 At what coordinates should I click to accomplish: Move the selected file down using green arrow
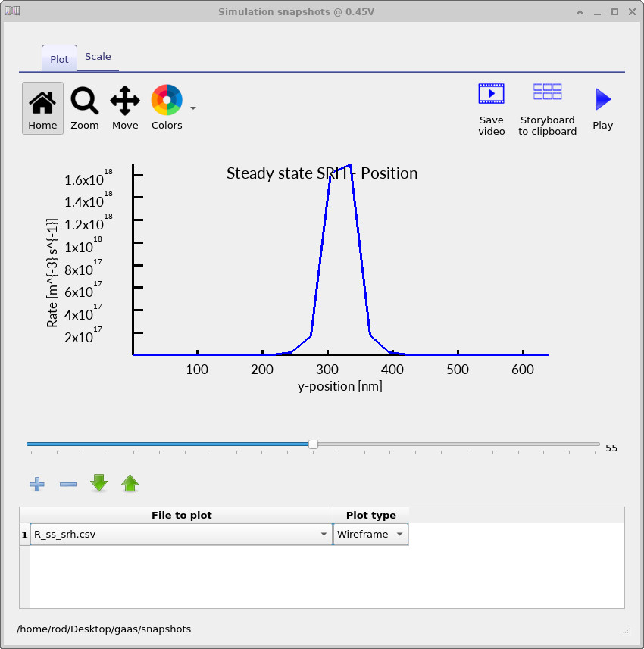click(98, 483)
